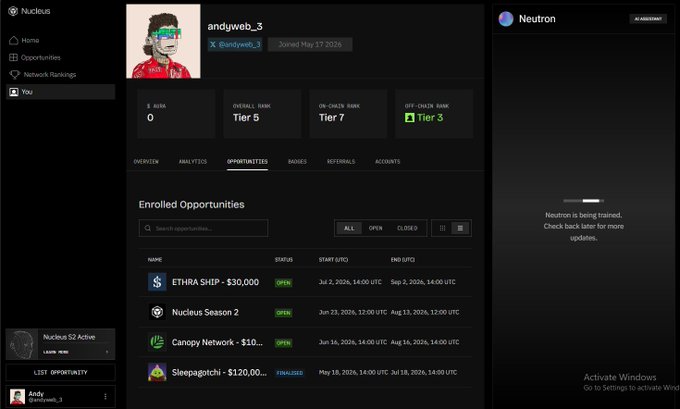Switch to the Badges tab
This screenshot has height=409, width=680.
(x=298, y=161)
